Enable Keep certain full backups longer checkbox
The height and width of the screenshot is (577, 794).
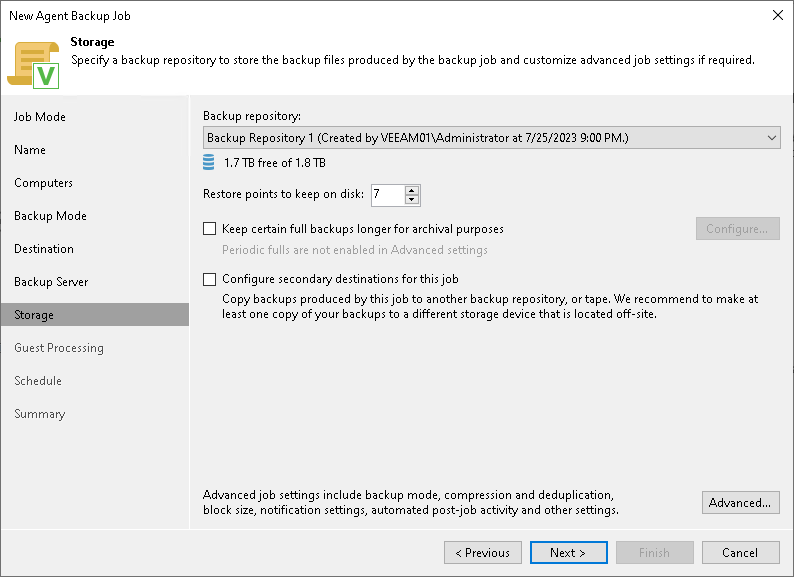[x=210, y=229]
